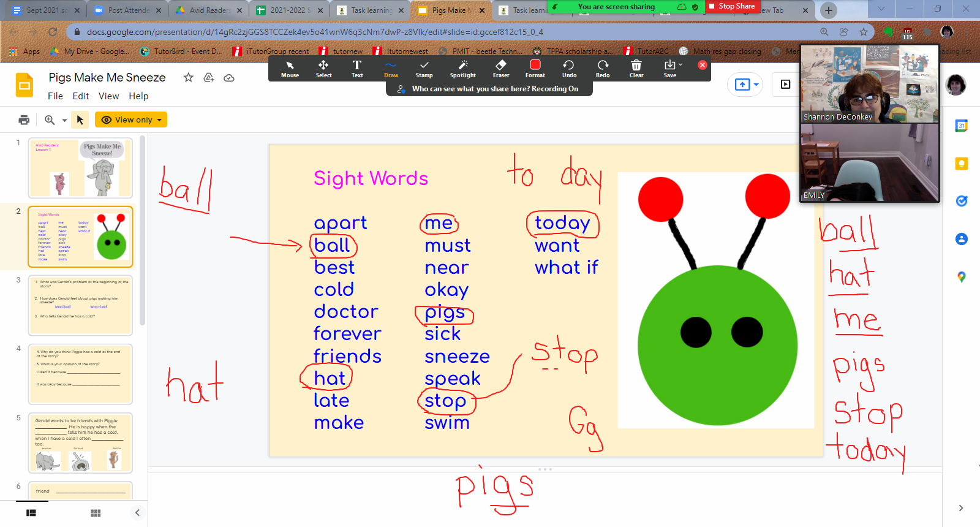Switch to Post Attendee browser tab
The height and width of the screenshot is (527, 980).
[127, 10]
